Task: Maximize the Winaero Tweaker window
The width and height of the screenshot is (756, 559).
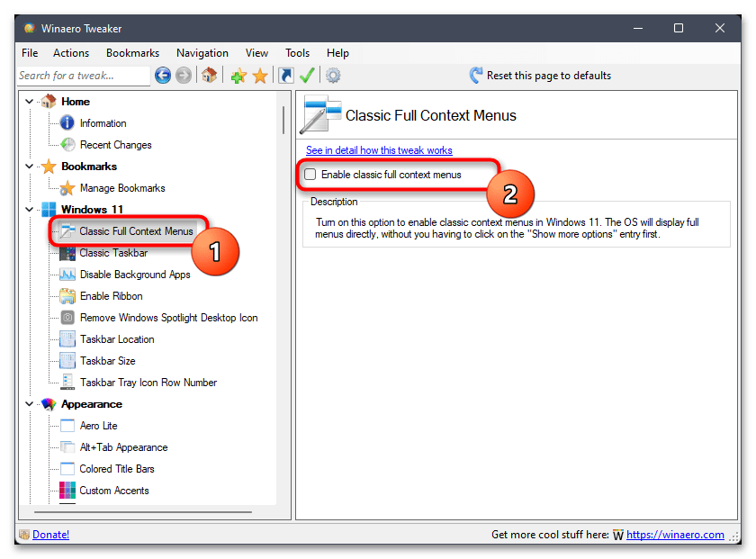Action: click(679, 29)
